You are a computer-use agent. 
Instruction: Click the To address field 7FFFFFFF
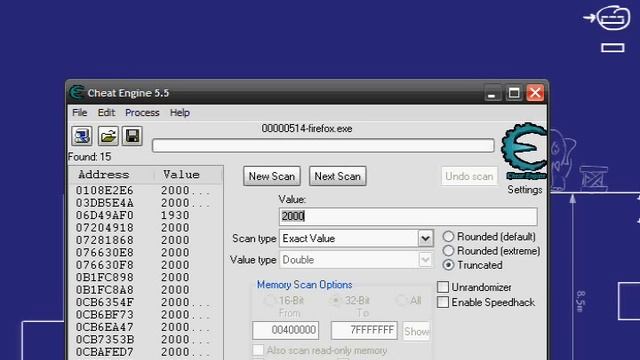(x=364, y=330)
